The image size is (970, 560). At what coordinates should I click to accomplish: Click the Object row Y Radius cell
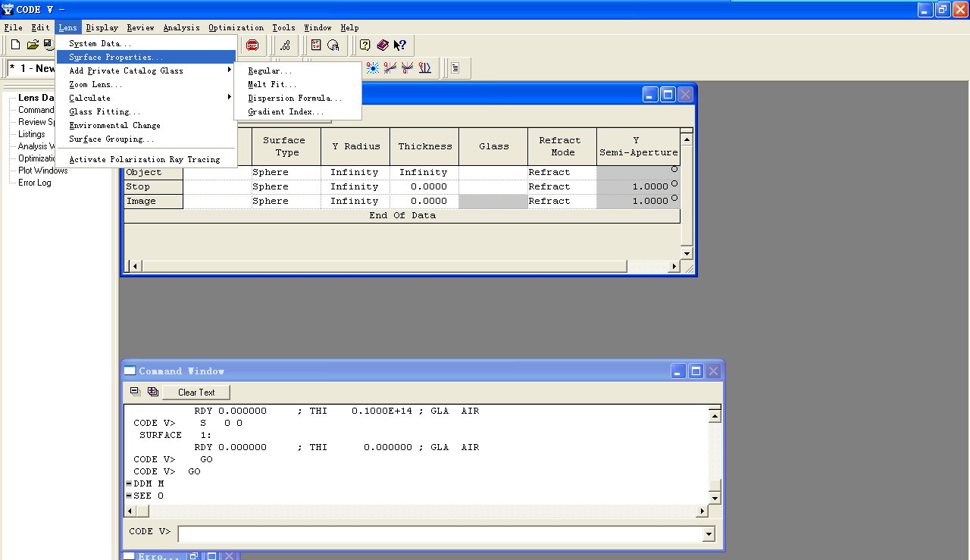tap(354, 172)
